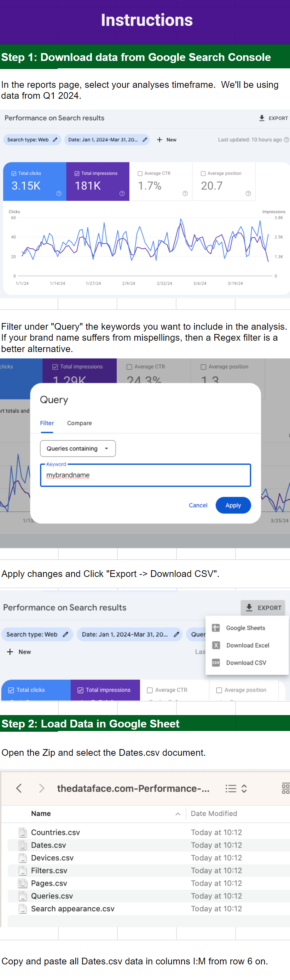Open Total clicks 3.15K help icon
Image resolution: width=290 pixels, height=980 pixels.
[59, 193]
